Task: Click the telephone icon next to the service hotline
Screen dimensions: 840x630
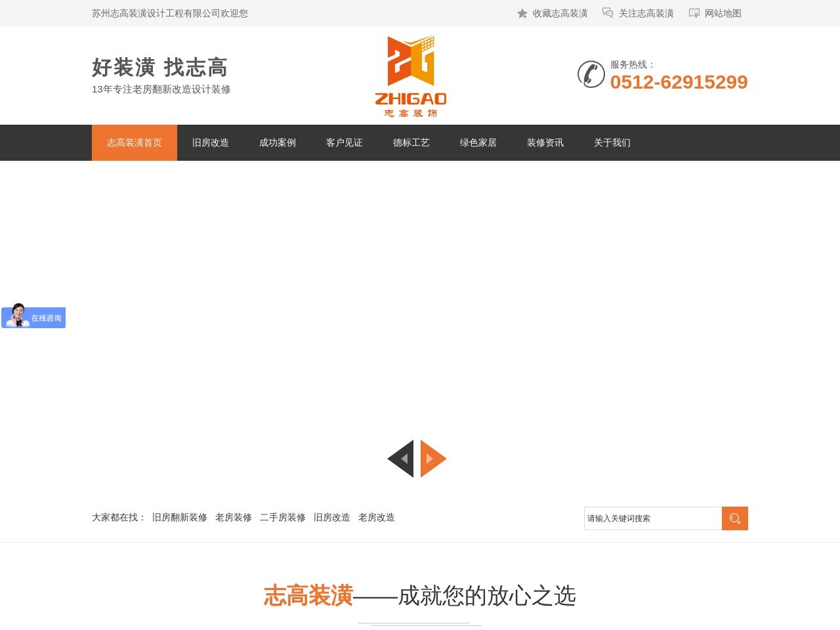Action: (x=590, y=74)
